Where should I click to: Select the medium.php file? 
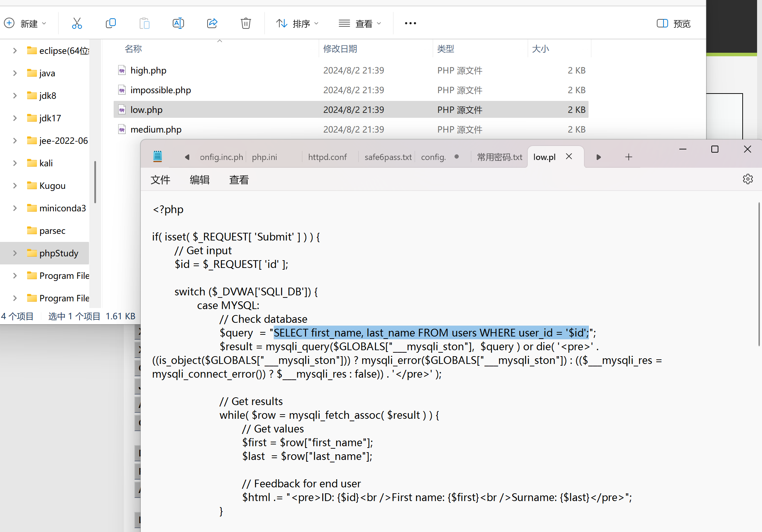[156, 129]
